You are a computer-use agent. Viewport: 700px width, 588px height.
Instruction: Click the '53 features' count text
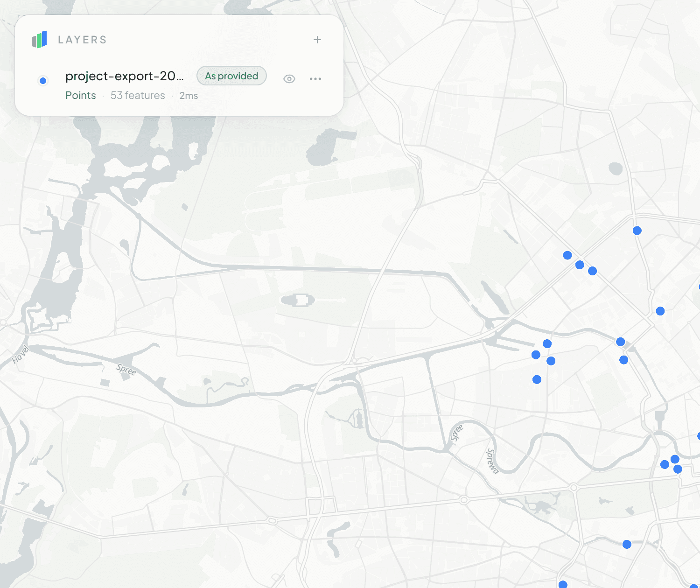point(138,95)
